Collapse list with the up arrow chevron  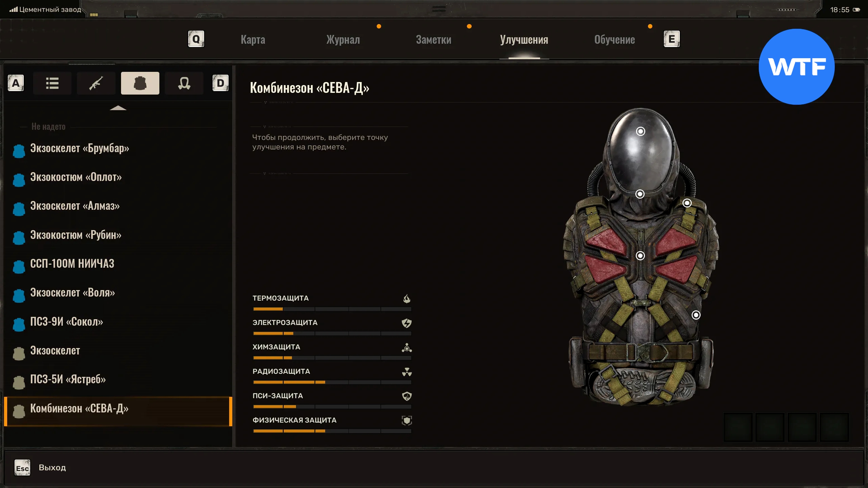[118, 108]
